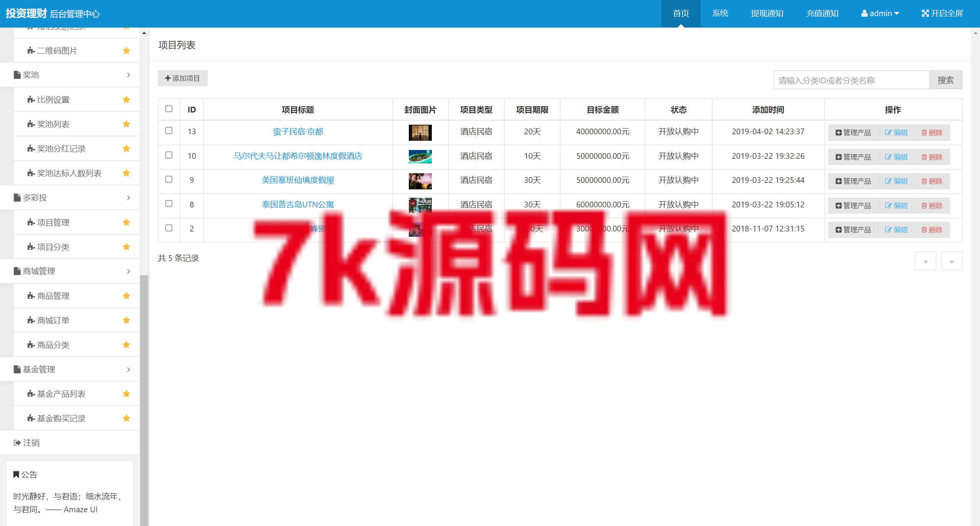
Task: Click the user icon beside admin
Action: (864, 13)
